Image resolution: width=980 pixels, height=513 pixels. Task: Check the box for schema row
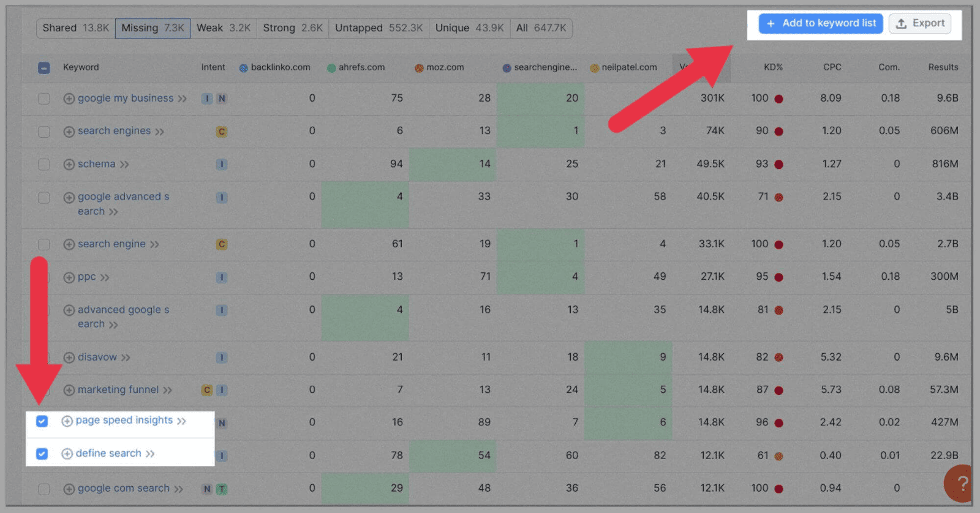(x=44, y=165)
